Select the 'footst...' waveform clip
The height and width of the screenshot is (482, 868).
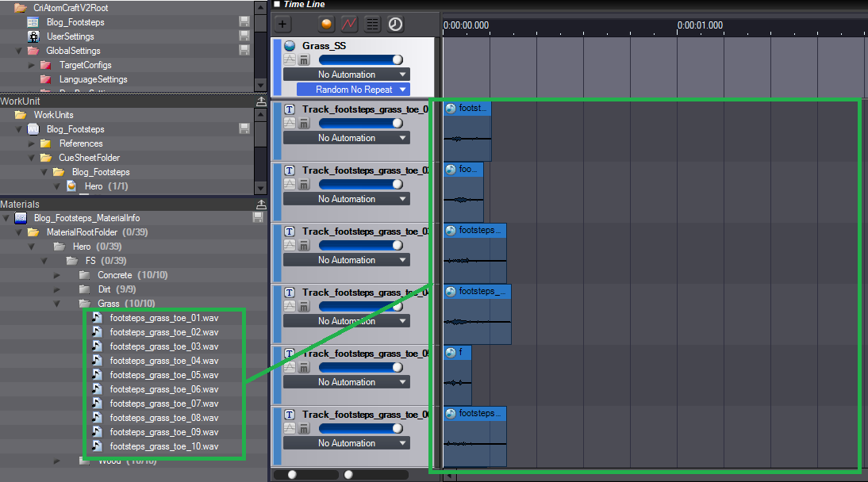point(467,131)
